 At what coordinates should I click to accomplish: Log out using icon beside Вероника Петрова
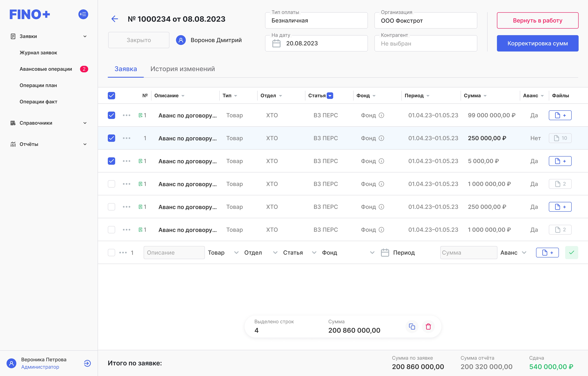coord(87,363)
